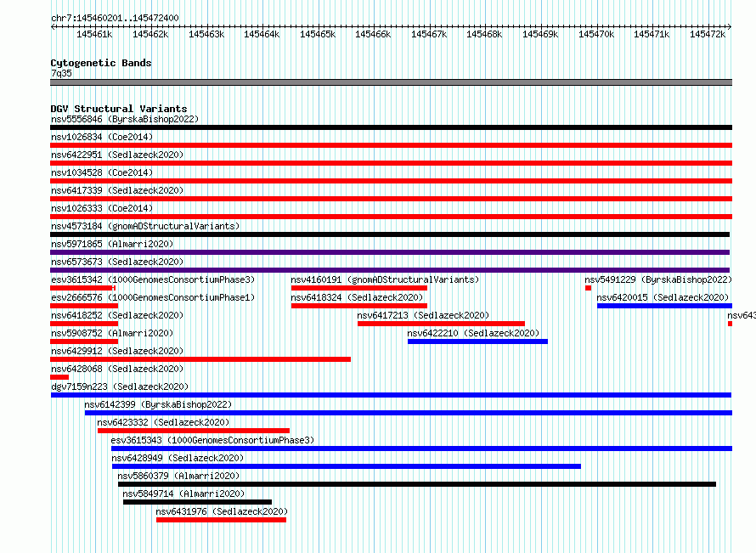The height and width of the screenshot is (553, 756).
Task: Select the nsv6428068 (Sedlazeck2020) label
Action: point(117,369)
